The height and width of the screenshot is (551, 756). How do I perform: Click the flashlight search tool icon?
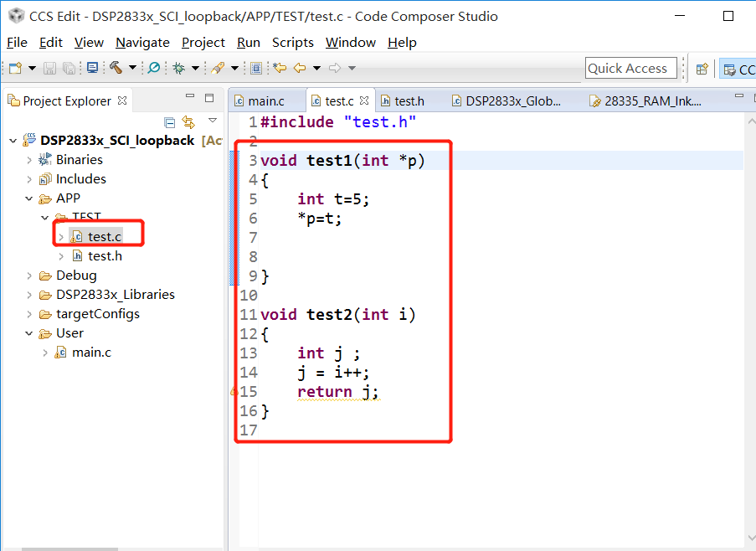click(x=218, y=68)
